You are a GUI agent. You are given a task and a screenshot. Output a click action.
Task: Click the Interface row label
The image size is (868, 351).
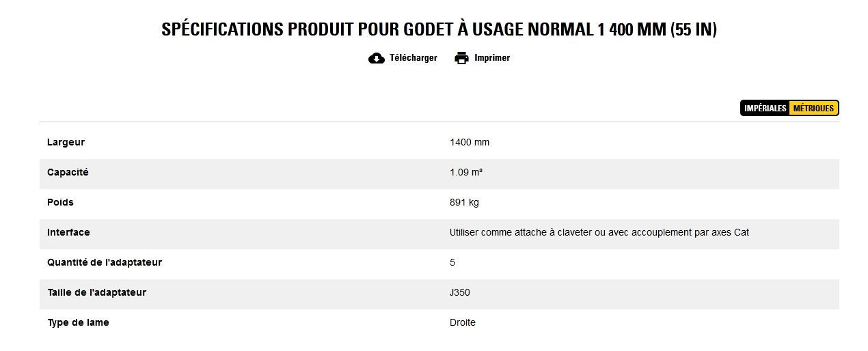pyautogui.click(x=68, y=233)
